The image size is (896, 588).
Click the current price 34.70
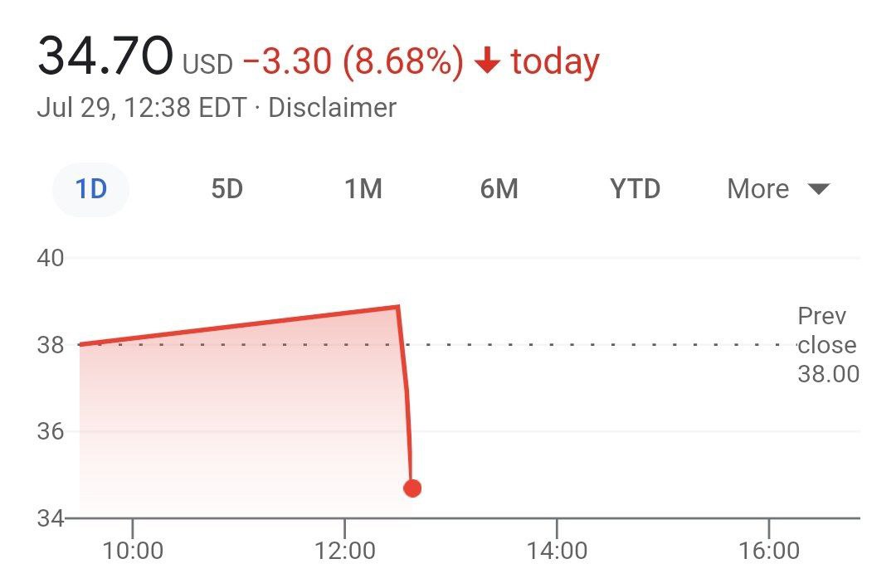[104, 56]
